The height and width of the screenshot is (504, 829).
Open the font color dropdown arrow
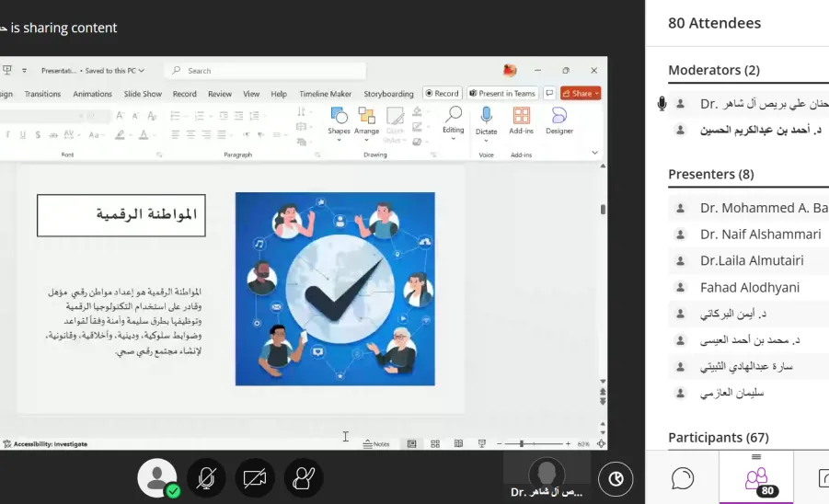point(155,136)
